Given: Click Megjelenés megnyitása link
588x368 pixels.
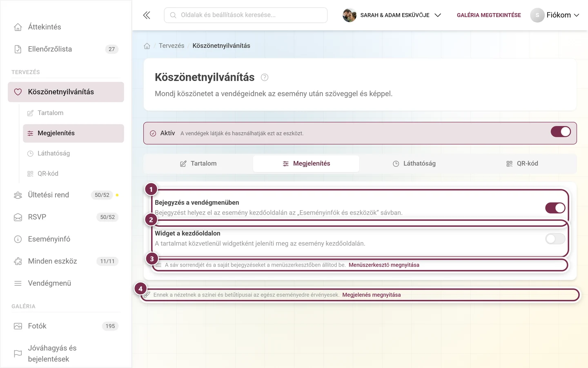Looking at the screenshot, I should click(x=371, y=295).
